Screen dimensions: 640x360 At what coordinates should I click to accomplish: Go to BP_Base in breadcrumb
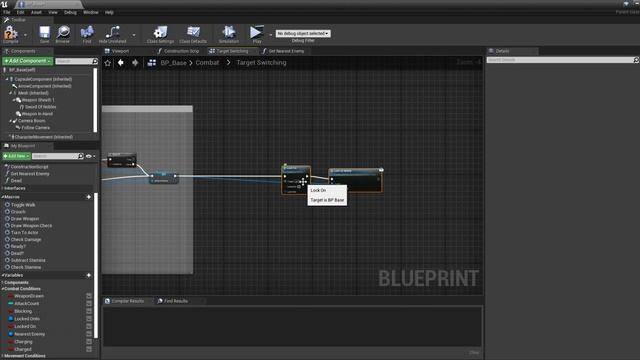(173, 63)
